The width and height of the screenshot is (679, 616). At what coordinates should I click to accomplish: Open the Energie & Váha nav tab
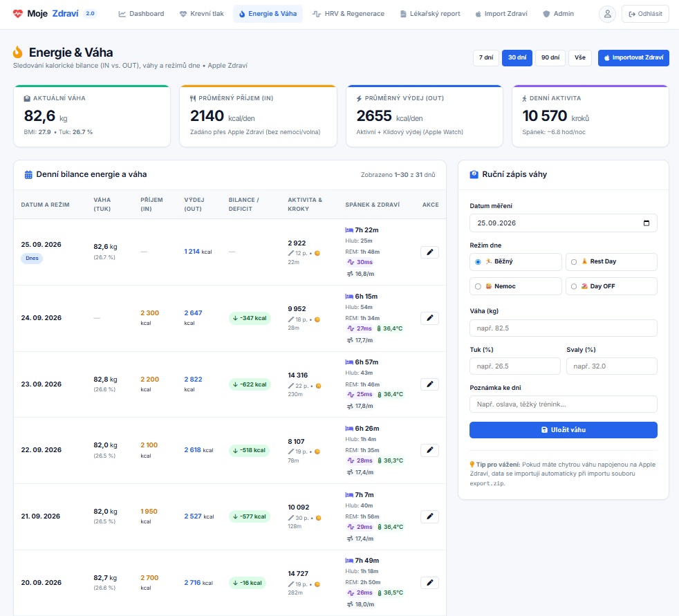268,14
